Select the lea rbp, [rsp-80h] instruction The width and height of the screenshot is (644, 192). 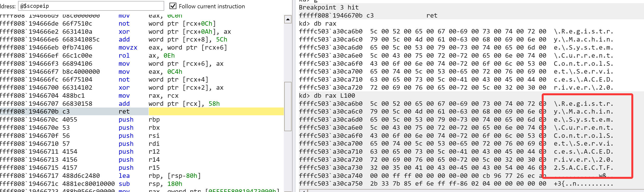(x=160, y=176)
